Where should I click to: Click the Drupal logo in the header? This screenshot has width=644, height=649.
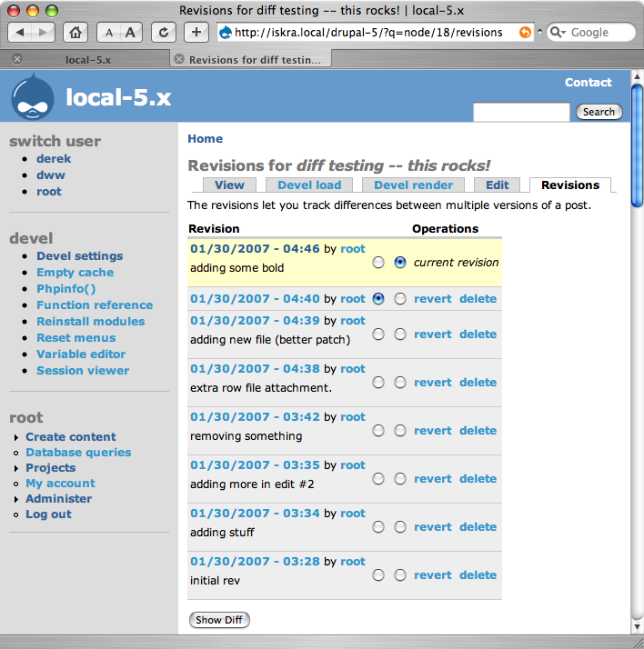coord(33,97)
